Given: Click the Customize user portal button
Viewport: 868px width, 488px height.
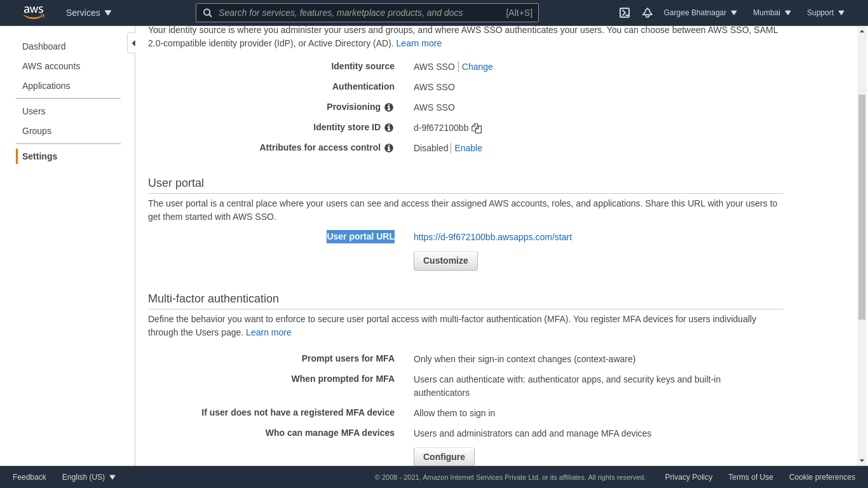Looking at the screenshot, I should [x=445, y=261].
